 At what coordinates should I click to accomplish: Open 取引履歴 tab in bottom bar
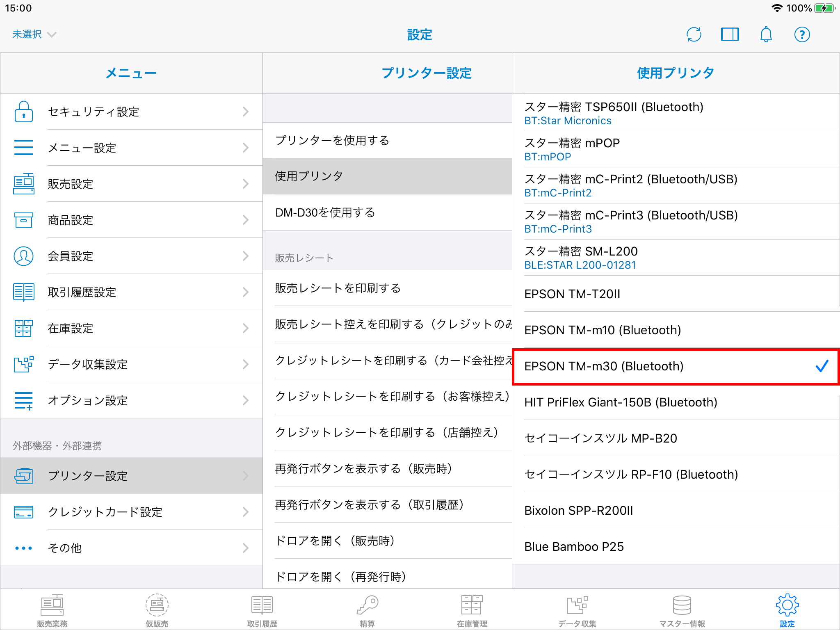(262, 611)
